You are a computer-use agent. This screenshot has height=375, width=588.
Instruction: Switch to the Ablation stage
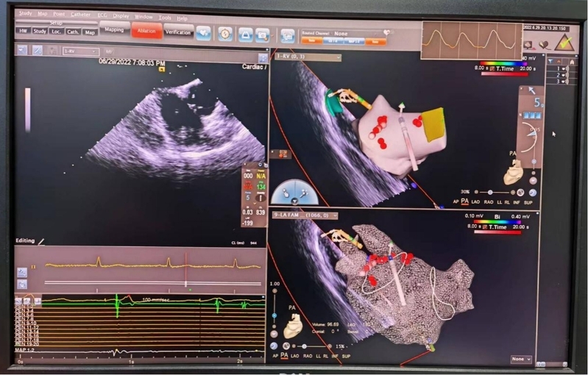(146, 31)
